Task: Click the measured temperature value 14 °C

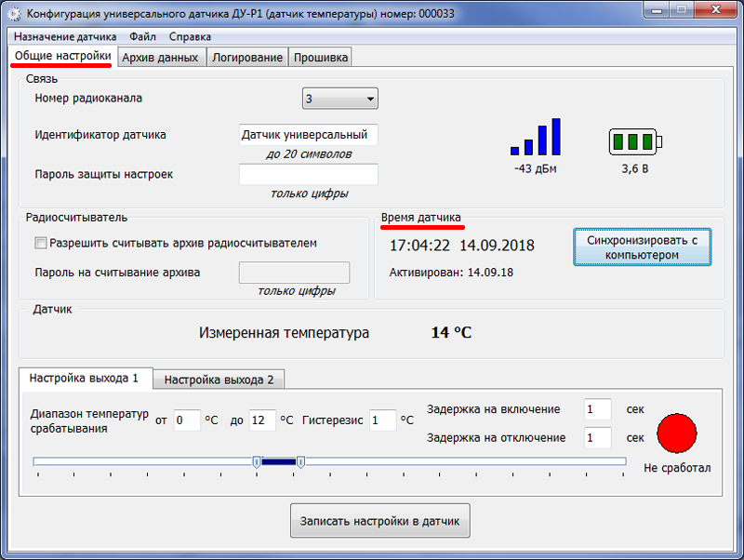Action: pyautogui.click(x=451, y=333)
